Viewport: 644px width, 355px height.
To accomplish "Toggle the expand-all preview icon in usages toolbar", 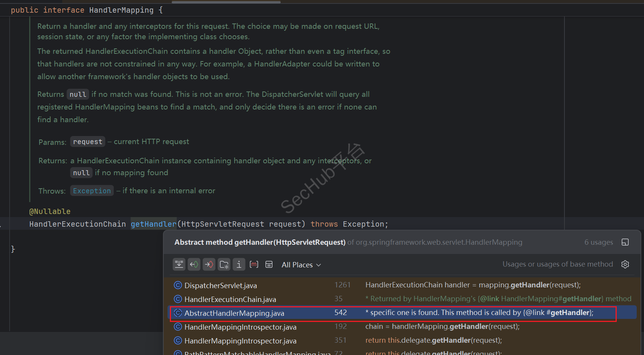I will tap(179, 264).
